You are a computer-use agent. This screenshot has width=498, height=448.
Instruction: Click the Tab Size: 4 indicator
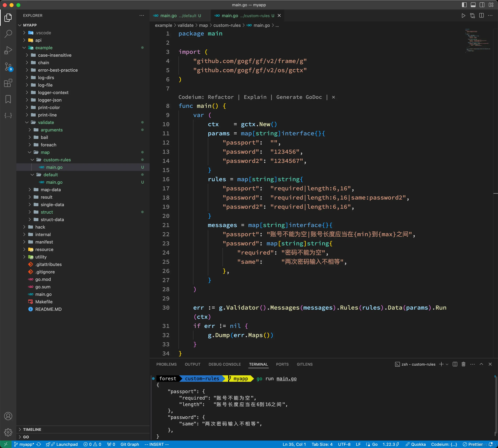tap(322, 444)
